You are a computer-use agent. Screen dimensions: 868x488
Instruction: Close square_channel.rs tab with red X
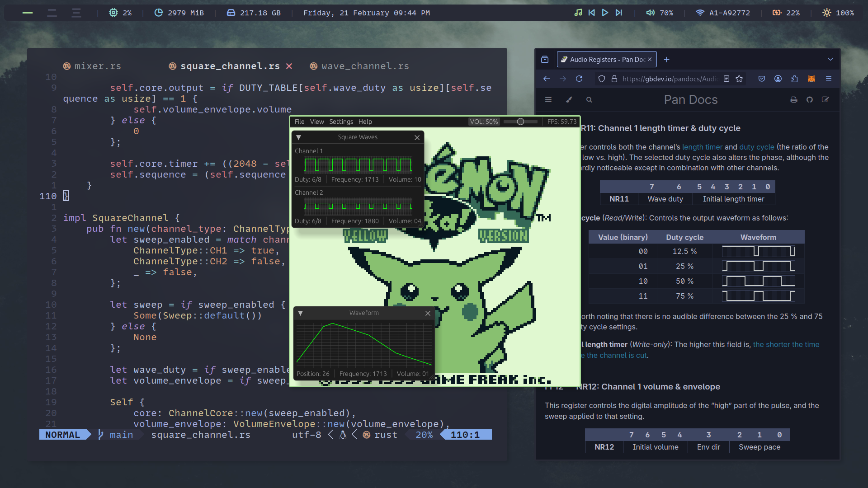[x=289, y=66]
